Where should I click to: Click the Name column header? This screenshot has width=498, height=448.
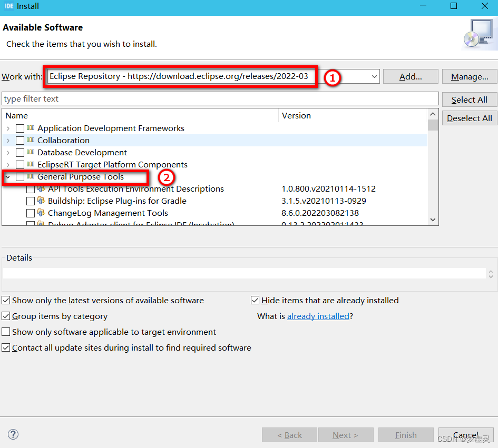click(140, 115)
